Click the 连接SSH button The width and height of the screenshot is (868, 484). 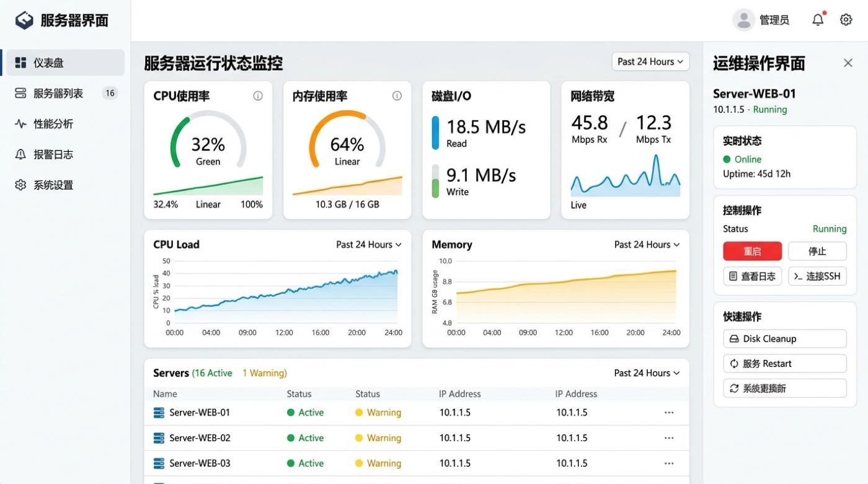[817, 276]
